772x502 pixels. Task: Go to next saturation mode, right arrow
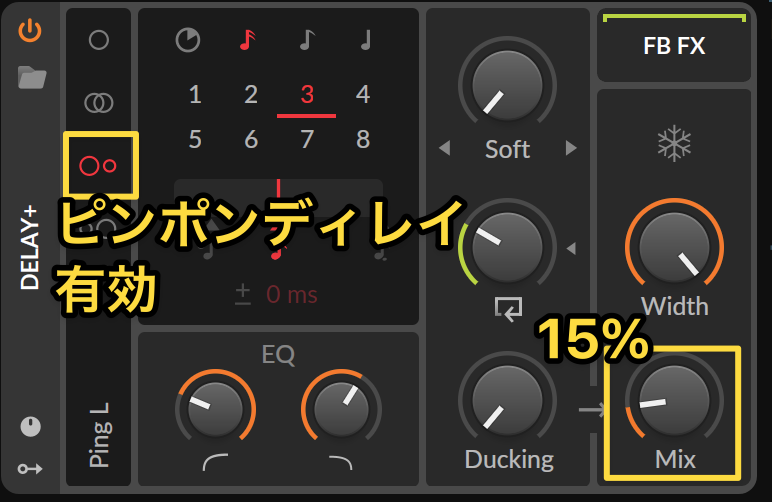[x=571, y=148]
